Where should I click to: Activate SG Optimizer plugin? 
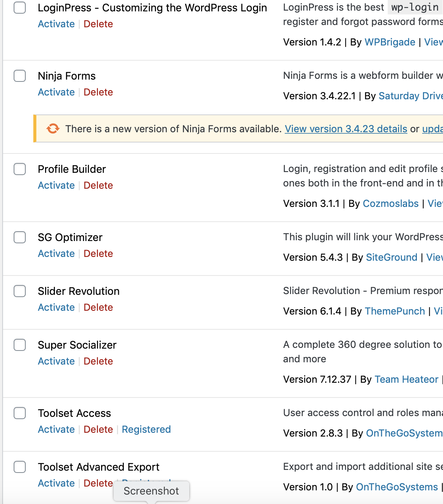(x=56, y=254)
